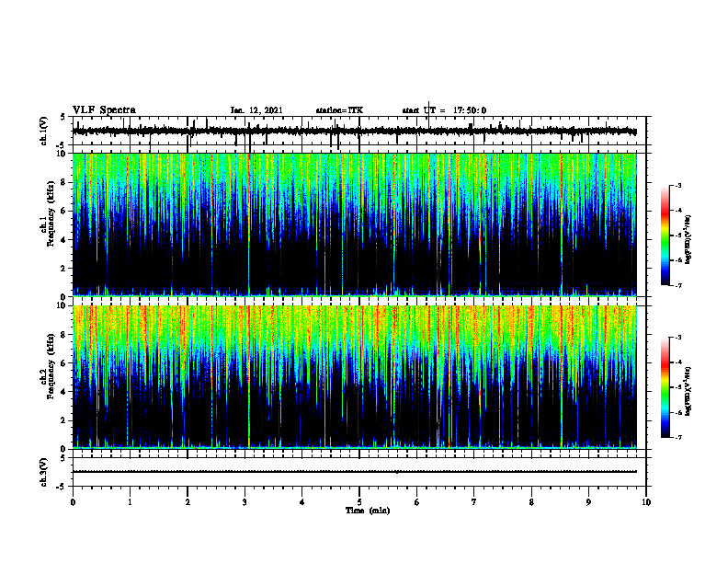Image resolution: width=728 pixels, height=563 pixels.
Task: Click the "-7" label on ch.2 color scale
Action: (x=677, y=437)
